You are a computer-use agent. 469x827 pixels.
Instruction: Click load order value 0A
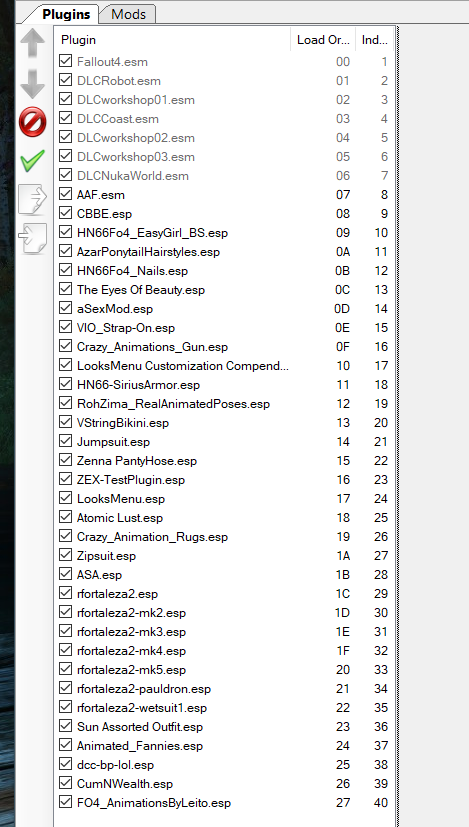[x=343, y=252]
